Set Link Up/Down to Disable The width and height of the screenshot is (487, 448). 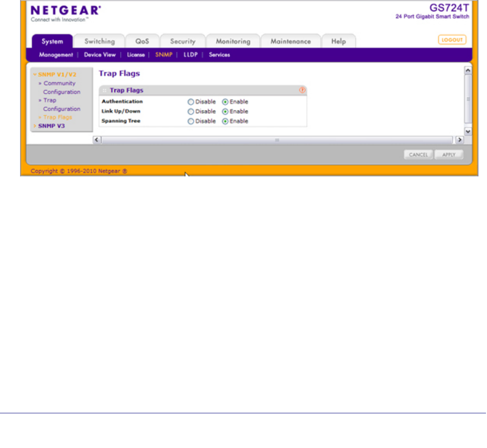[190, 111]
